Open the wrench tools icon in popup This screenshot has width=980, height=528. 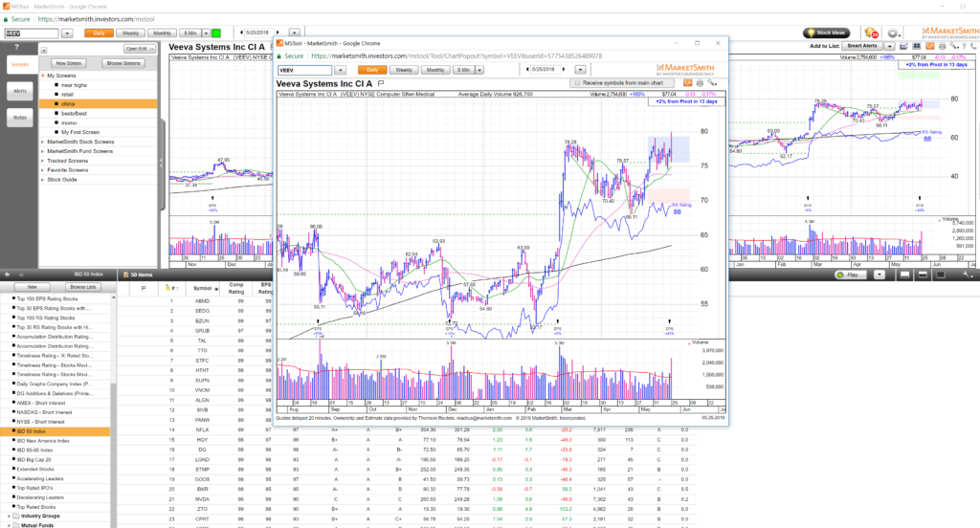point(712,83)
